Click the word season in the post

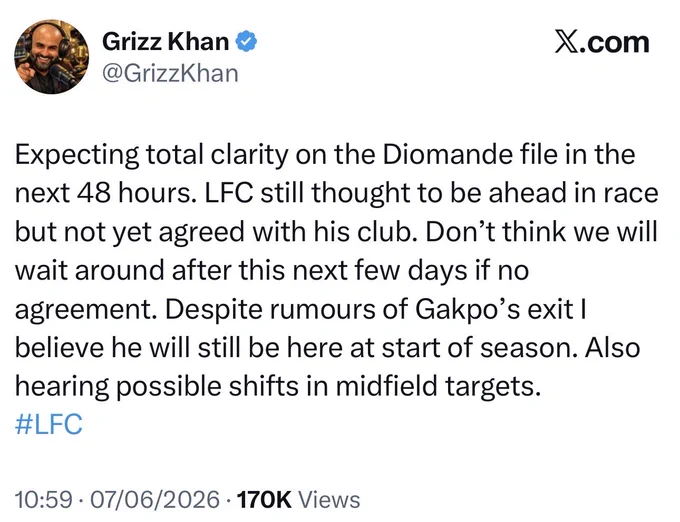click(529, 348)
